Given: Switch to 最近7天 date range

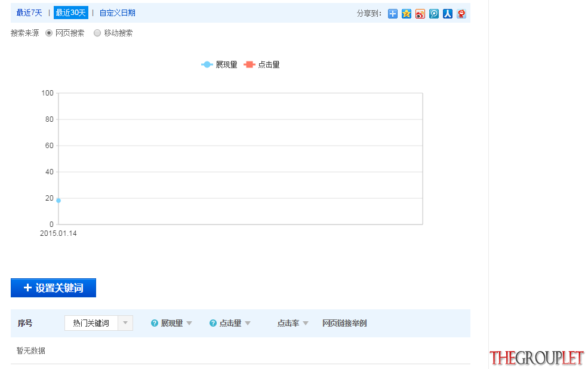Looking at the screenshot, I should [29, 13].
